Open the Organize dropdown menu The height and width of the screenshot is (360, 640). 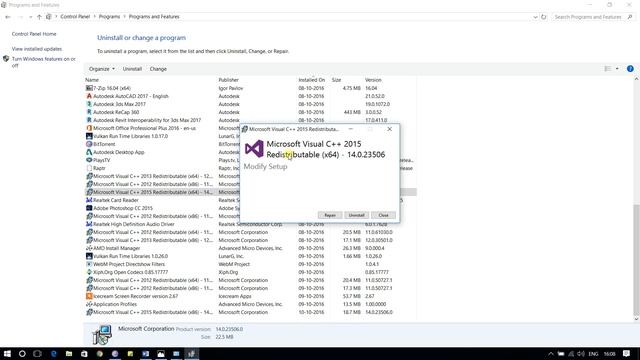(102, 69)
